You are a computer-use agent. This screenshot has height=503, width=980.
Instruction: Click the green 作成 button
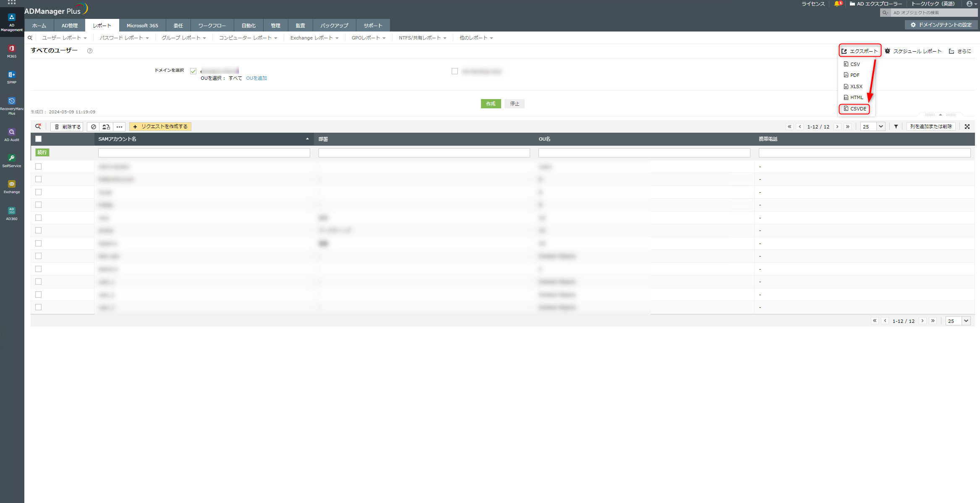(491, 104)
